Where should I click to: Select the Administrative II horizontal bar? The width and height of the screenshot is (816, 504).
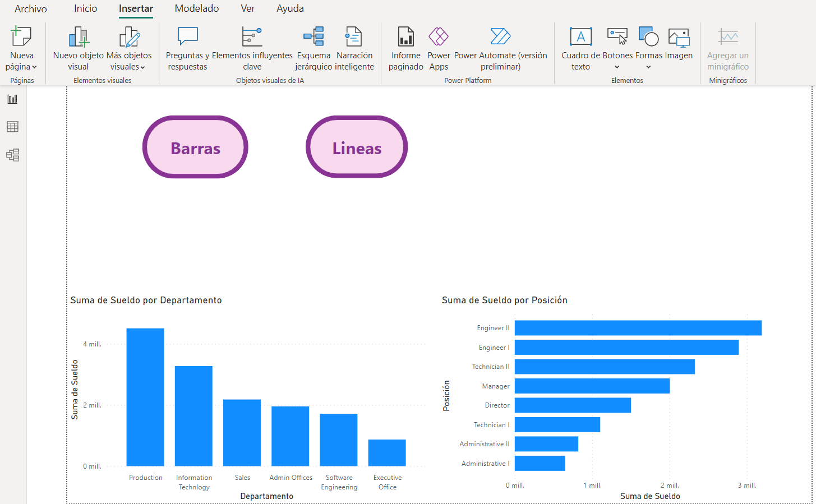546,444
